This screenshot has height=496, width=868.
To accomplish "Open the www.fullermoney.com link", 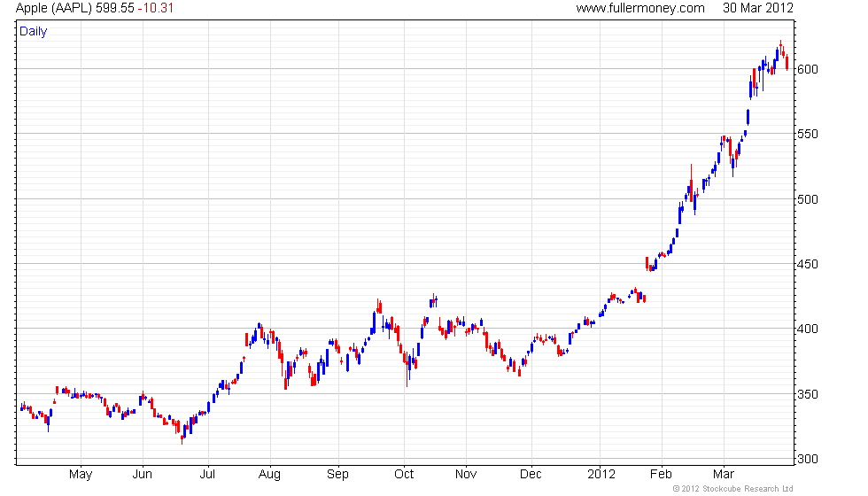I will [640, 8].
